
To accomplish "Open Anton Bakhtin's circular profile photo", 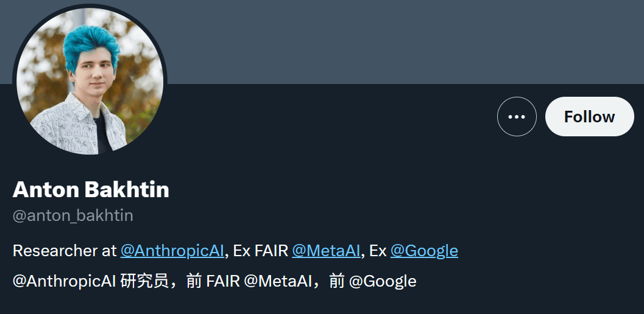I will pos(90,82).
